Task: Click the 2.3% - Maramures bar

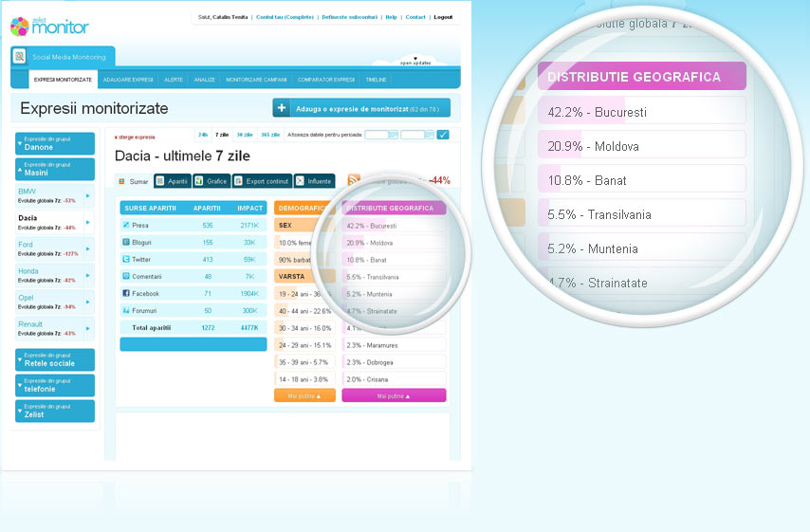Action: click(x=394, y=345)
